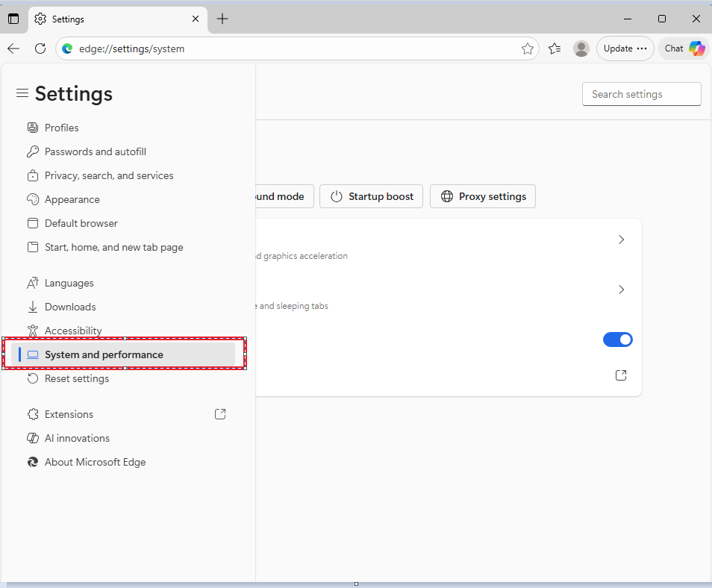Go to Appearance settings
Screen dimensions: 712x588
click(72, 199)
